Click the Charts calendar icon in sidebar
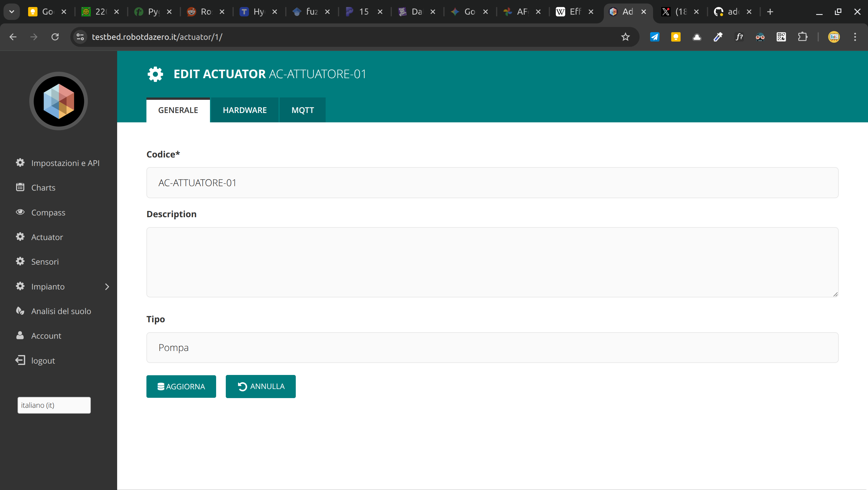Viewport: 868px width, 490px height. coord(20,187)
